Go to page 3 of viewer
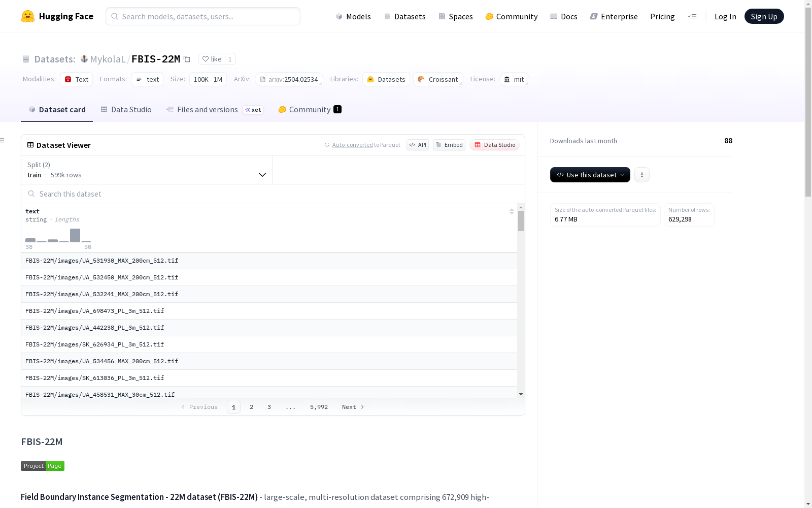Viewport: 812px width, 508px height. [x=269, y=407]
